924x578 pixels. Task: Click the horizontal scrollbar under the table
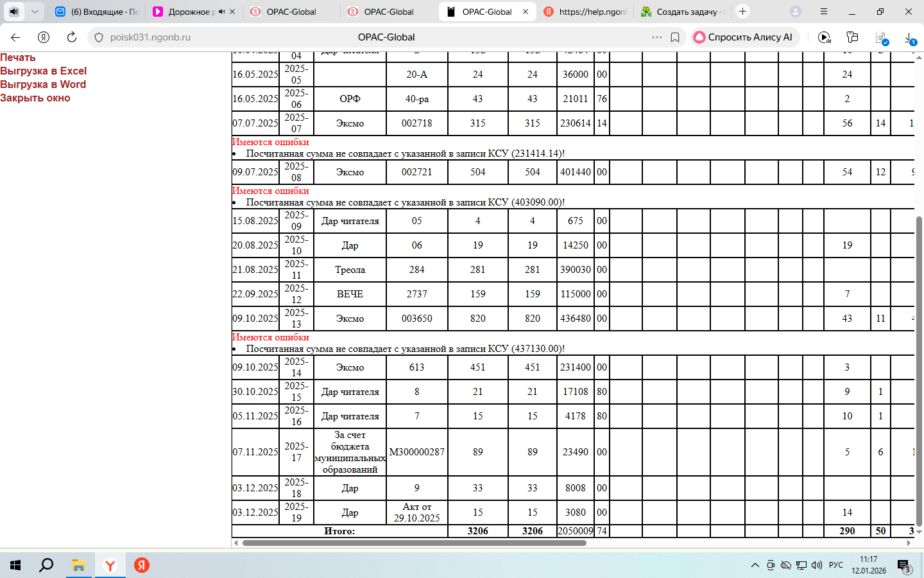[x=414, y=543]
